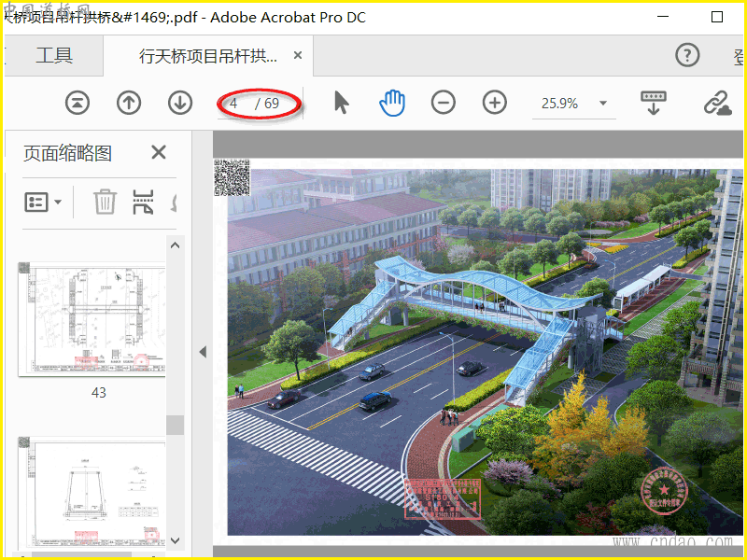
Task: Click the page number field showing 4
Action: click(x=234, y=104)
